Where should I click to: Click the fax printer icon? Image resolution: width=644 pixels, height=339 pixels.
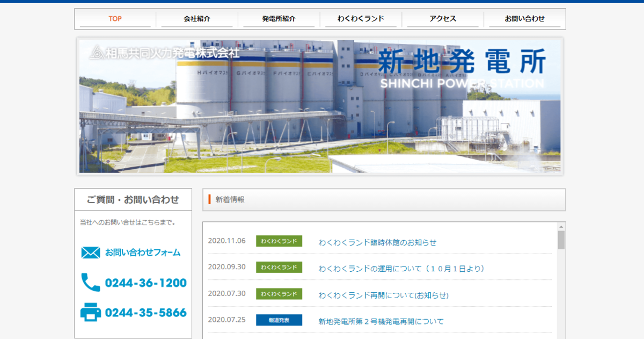pos(90,312)
